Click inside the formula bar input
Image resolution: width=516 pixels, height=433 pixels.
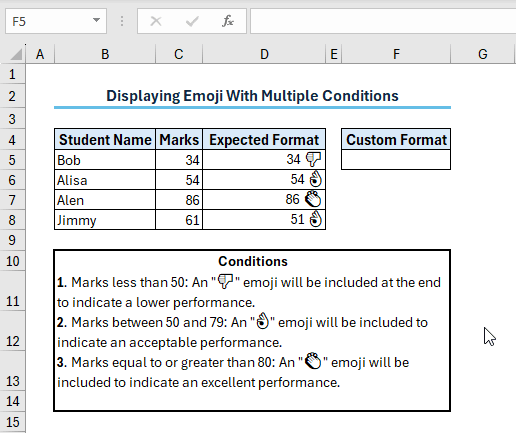[x=383, y=21]
